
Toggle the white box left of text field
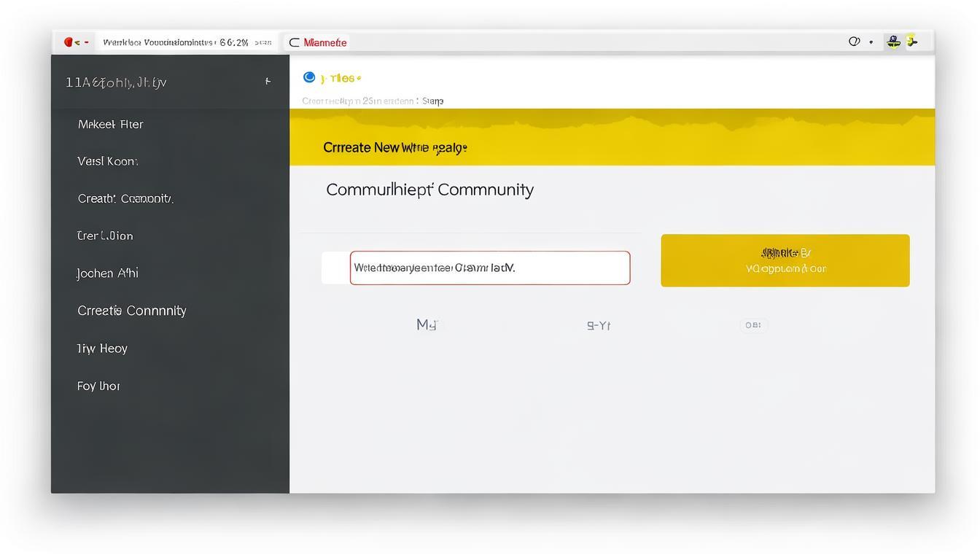pos(335,268)
